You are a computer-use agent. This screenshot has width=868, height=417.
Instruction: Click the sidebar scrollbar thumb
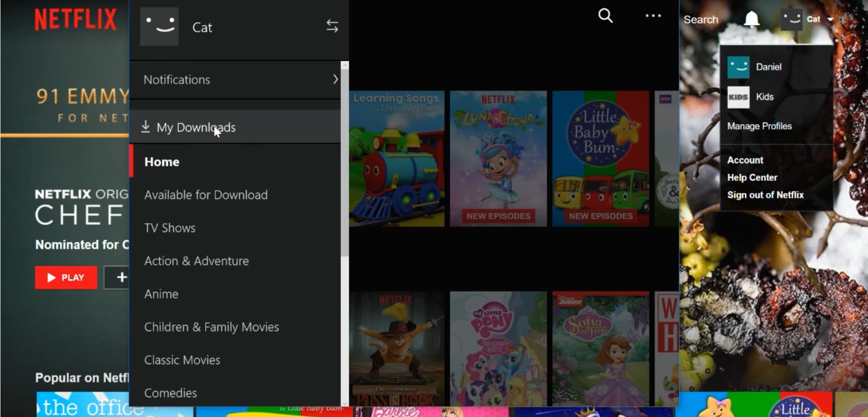344,163
